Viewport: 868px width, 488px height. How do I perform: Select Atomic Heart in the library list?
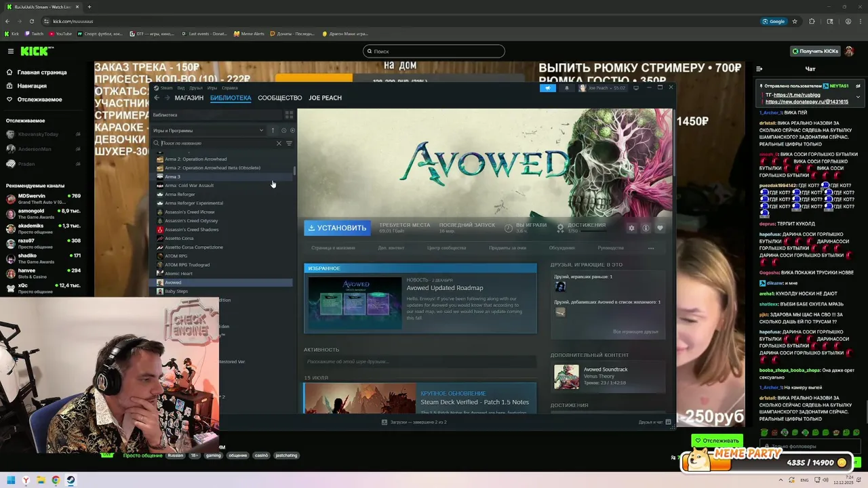(x=220, y=273)
